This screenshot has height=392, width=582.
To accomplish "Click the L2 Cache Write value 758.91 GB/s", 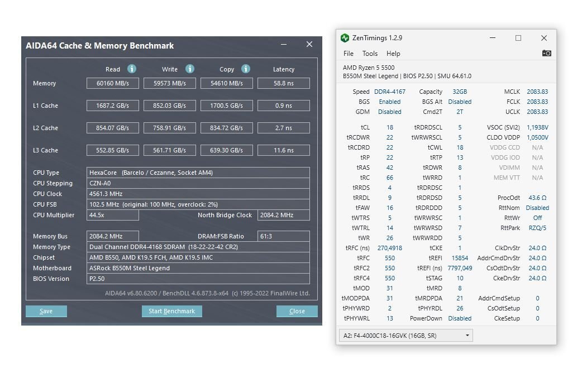I will (x=170, y=128).
